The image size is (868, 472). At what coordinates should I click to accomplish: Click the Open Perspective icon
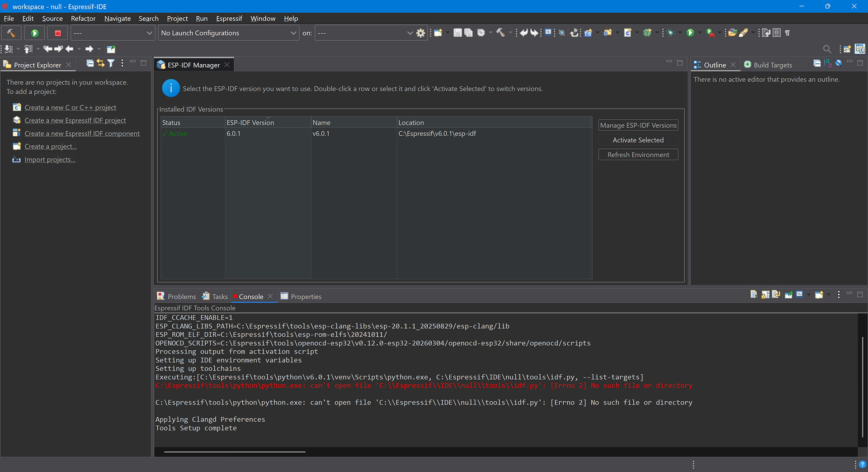coord(847,49)
